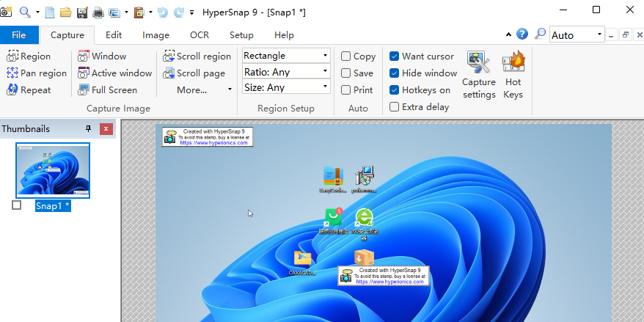Click the CAXACAD folder icon in captured image
The height and width of the screenshot is (322, 644).
click(x=303, y=258)
